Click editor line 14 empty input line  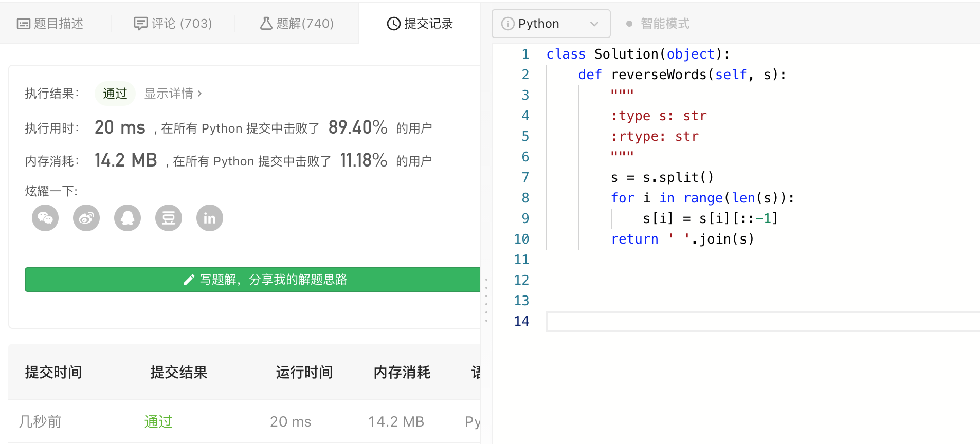click(x=764, y=322)
